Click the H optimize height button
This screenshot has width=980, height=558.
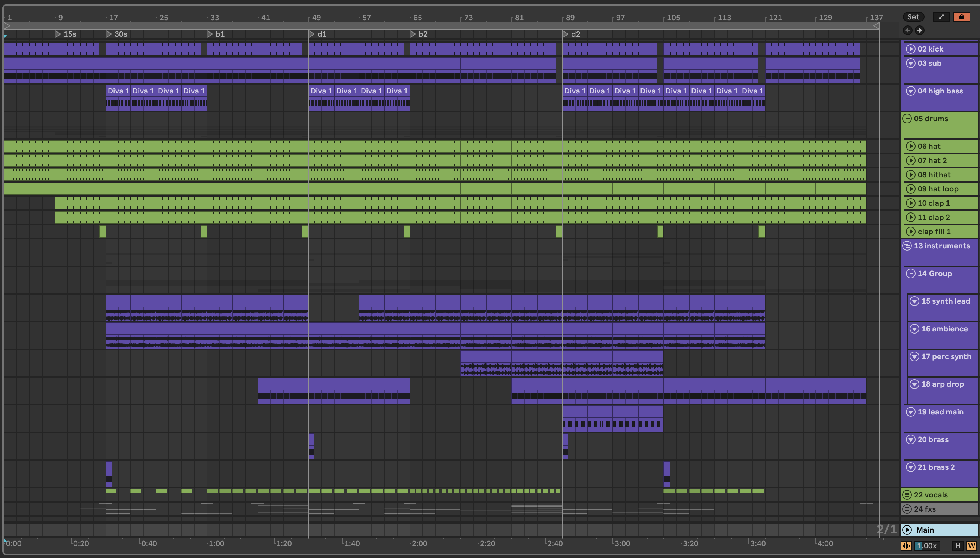click(x=958, y=546)
